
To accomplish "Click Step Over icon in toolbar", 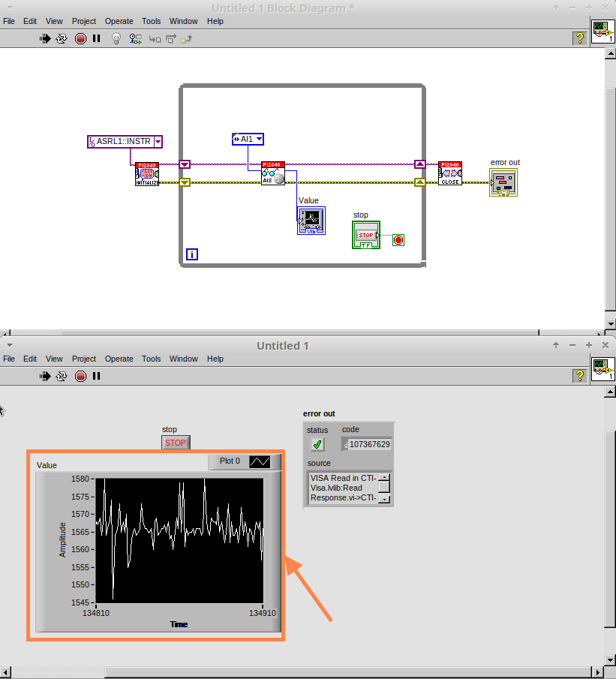I will coord(171,39).
